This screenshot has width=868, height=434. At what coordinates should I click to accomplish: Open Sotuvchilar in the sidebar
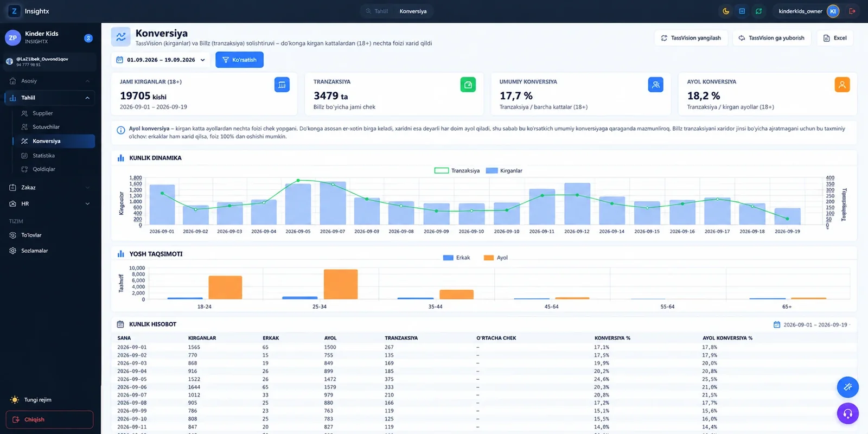click(46, 127)
